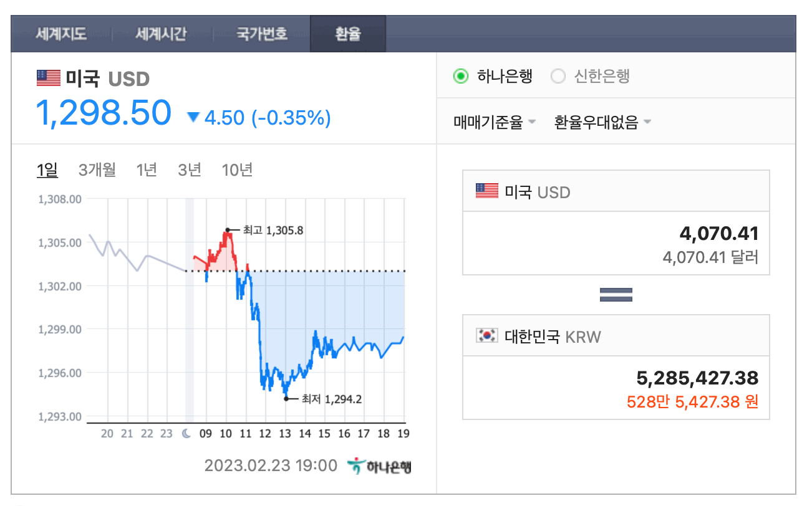Click the currency swap equals icon
This screenshot has width=812, height=506.
point(616,294)
